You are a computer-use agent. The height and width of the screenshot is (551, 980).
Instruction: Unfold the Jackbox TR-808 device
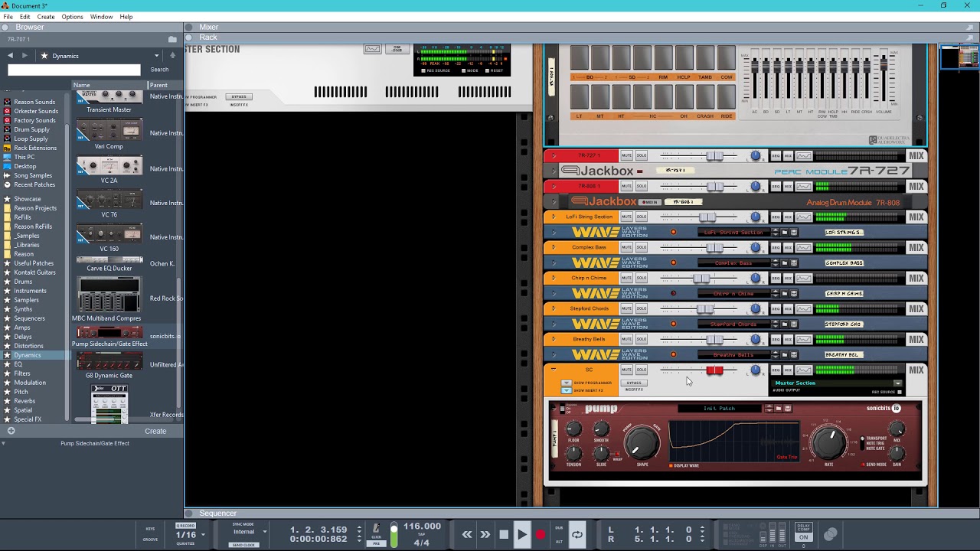click(x=554, y=202)
